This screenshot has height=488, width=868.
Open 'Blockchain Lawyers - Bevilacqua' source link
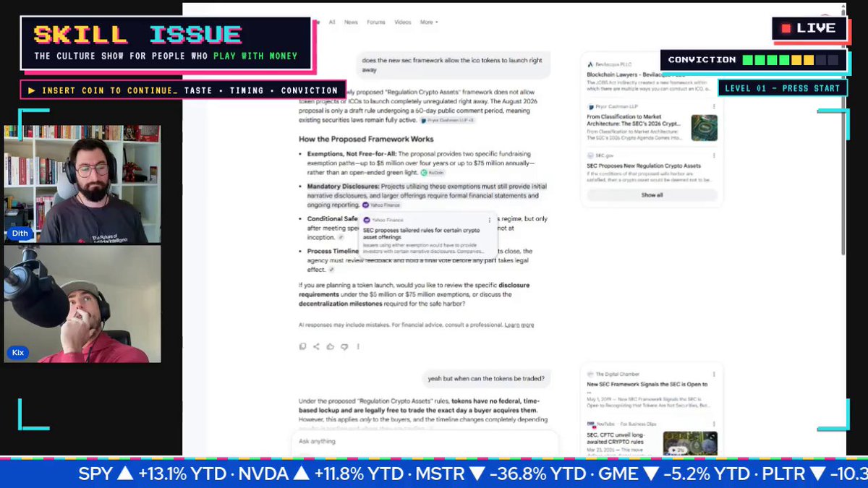637,74
